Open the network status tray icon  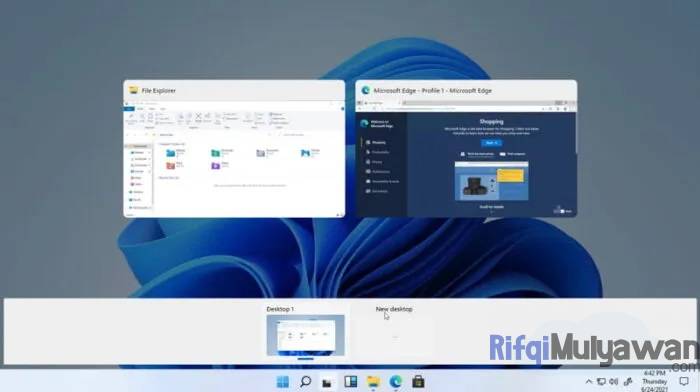pos(601,382)
